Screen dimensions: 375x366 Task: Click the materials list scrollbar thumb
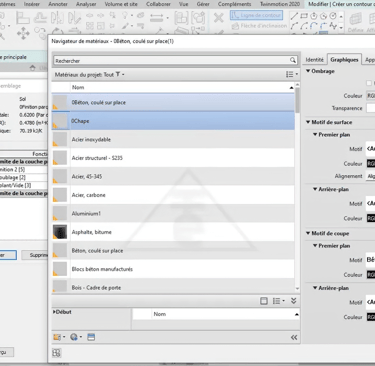(297, 100)
